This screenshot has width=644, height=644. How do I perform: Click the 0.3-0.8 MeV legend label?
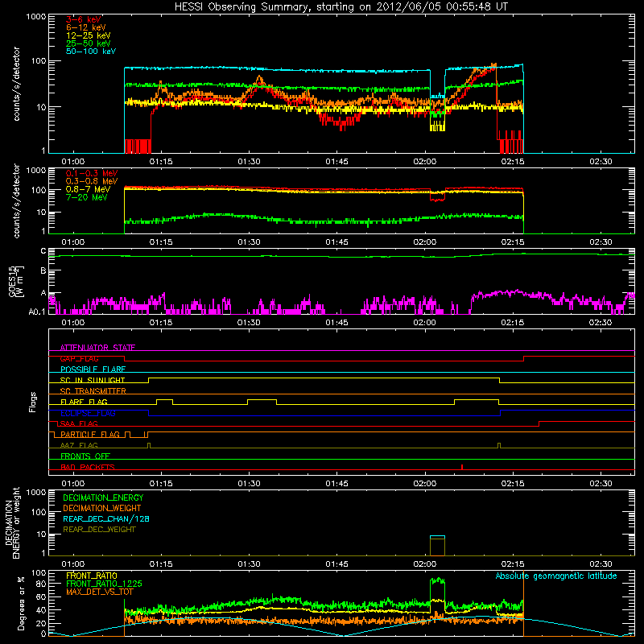point(92,181)
